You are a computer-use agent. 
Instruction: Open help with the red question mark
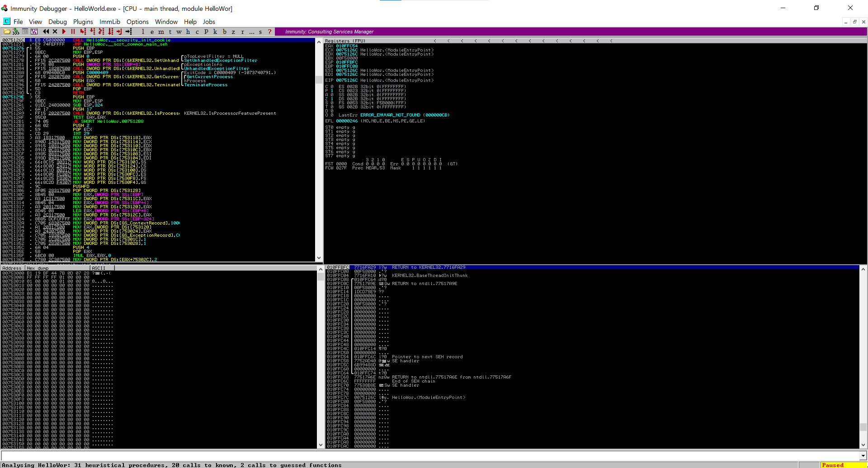(270, 32)
